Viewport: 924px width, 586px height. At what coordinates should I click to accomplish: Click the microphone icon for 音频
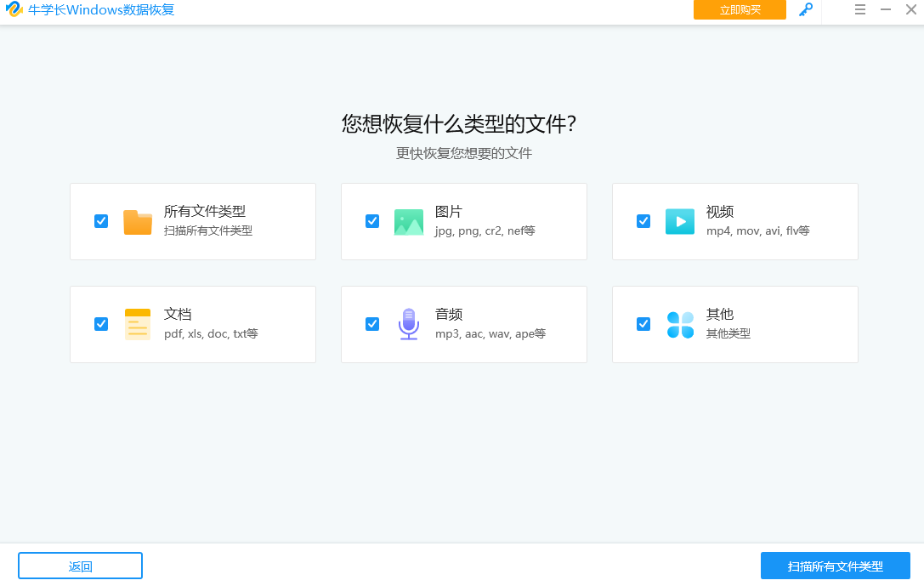408,324
